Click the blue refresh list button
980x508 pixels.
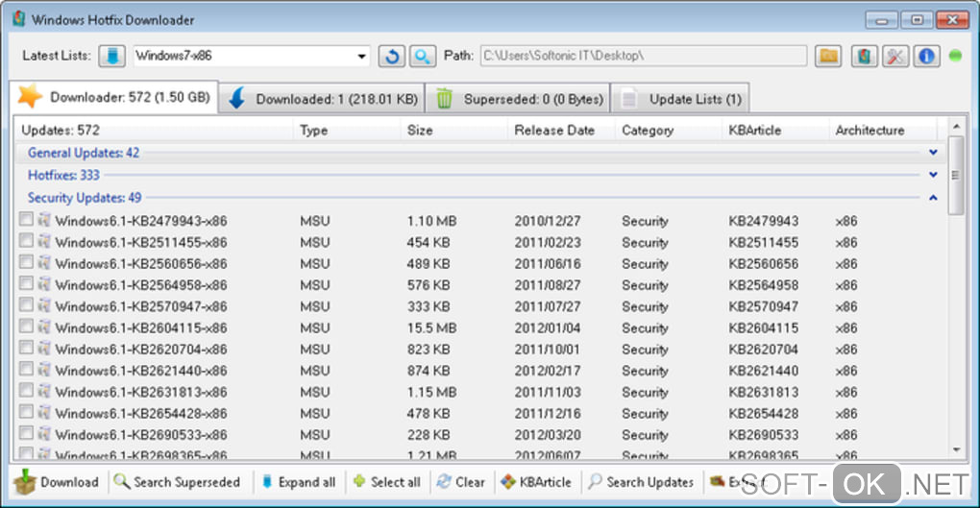pos(392,57)
